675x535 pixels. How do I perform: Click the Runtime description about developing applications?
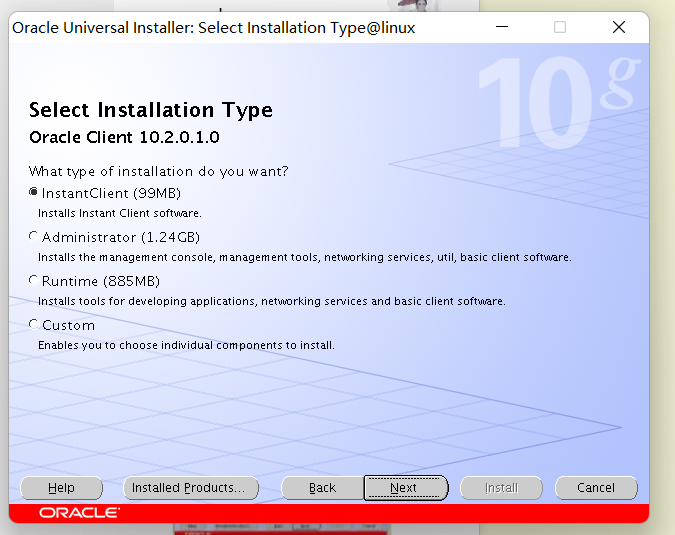(x=272, y=301)
